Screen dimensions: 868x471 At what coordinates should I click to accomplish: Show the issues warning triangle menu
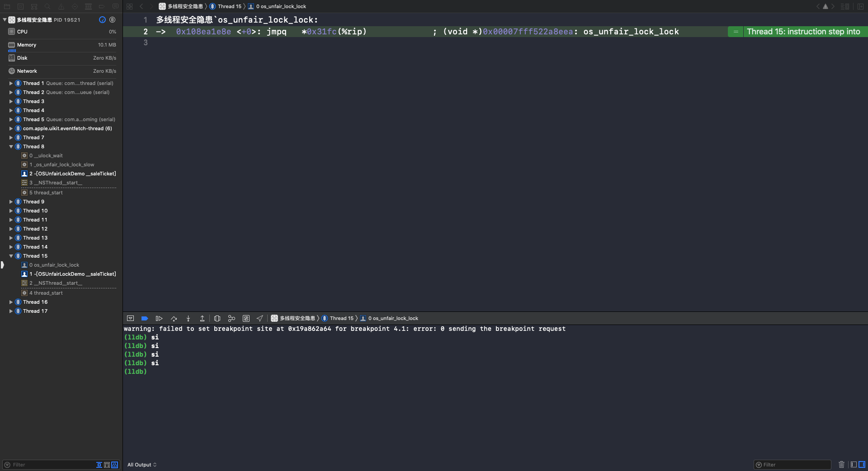[x=826, y=6]
